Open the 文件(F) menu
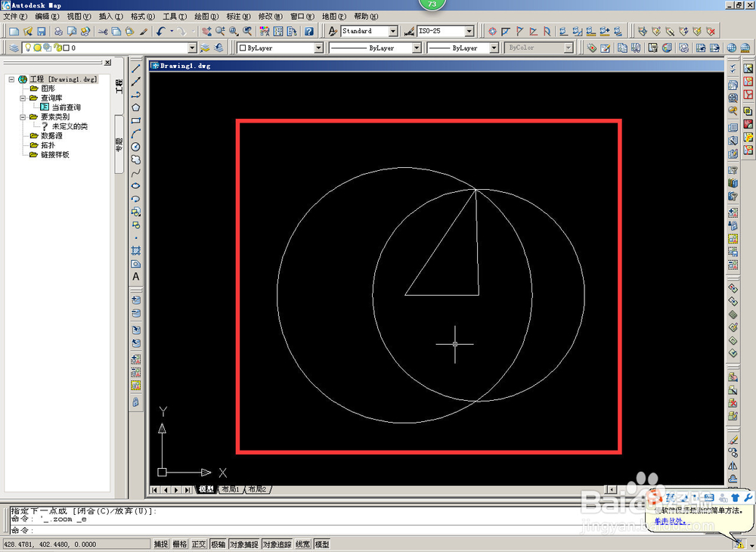The height and width of the screenshot is (552, 756). pos(15,17)
